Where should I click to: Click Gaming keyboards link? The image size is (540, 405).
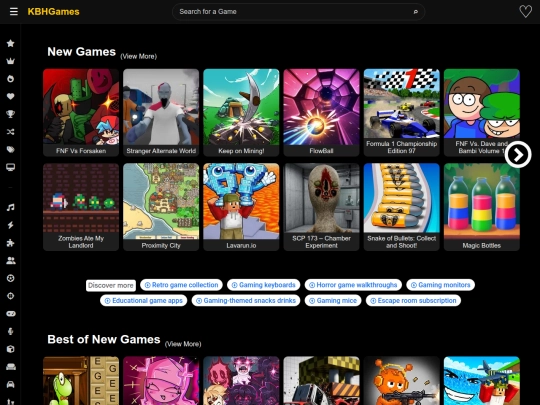click(x=263, y=285)
